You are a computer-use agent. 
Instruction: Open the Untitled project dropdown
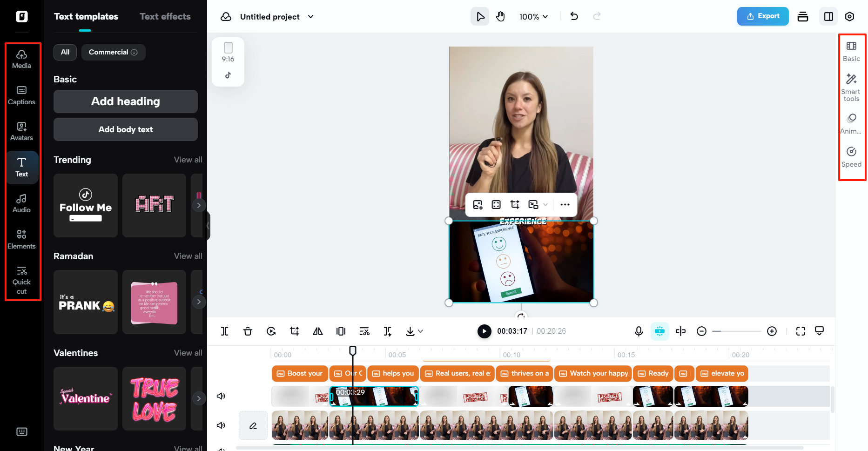(x=310, y=16)
